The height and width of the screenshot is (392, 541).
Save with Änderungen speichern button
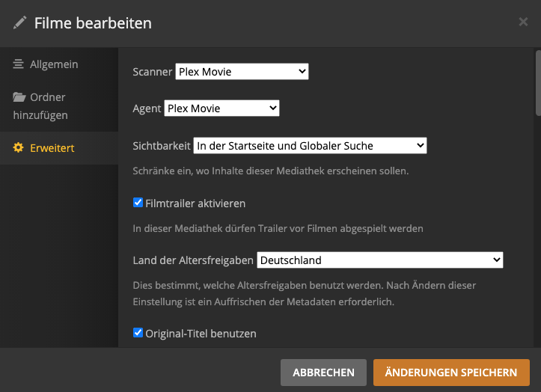pyautogui.click(x=451, y=373)
